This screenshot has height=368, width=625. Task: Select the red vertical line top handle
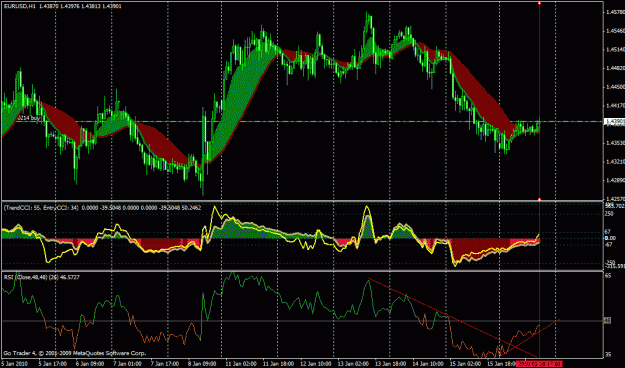[539, 3]
